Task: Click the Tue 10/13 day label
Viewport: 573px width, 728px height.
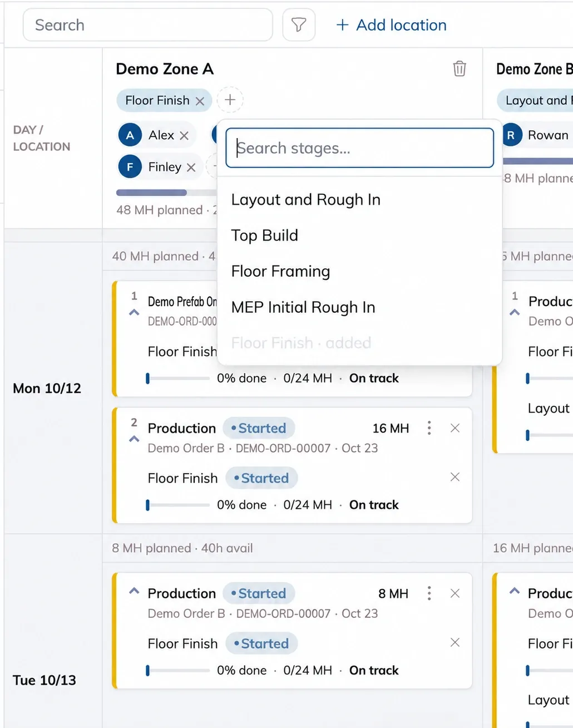Action: pos(45,680)
